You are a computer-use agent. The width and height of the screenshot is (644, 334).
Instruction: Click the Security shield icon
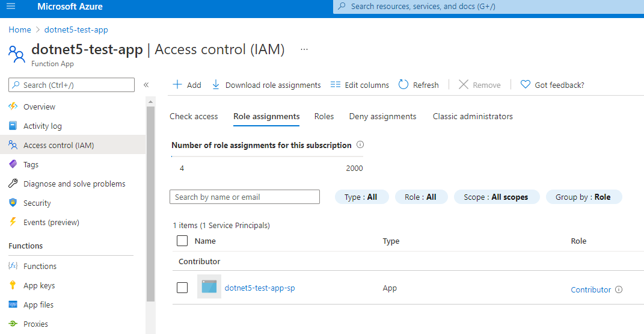(x=13, y=203)
